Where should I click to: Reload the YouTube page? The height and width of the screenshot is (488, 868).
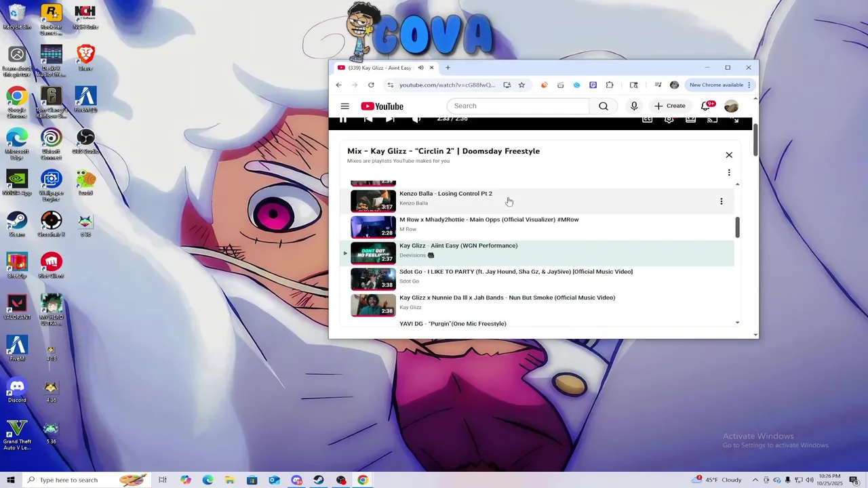coord(371,85)
